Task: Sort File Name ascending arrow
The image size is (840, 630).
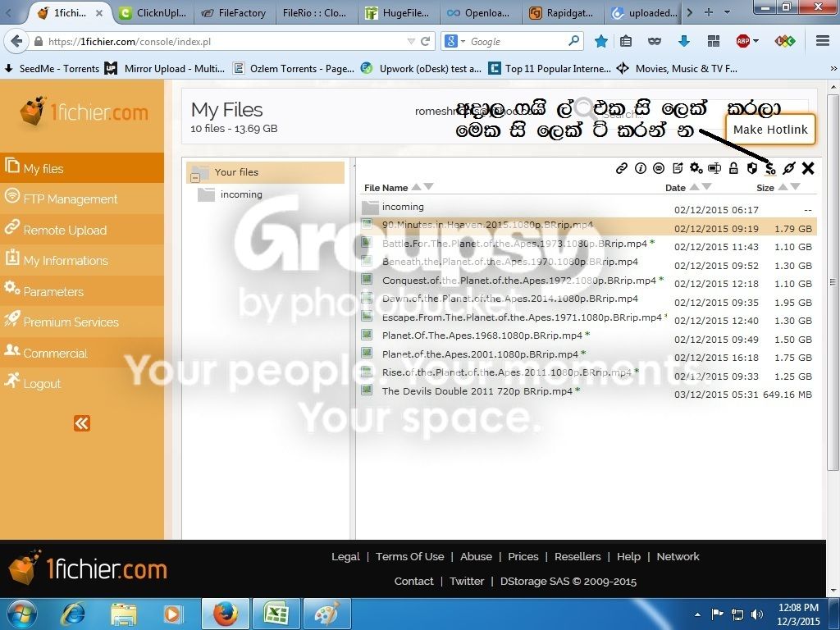Action: [x=416, y=186]
